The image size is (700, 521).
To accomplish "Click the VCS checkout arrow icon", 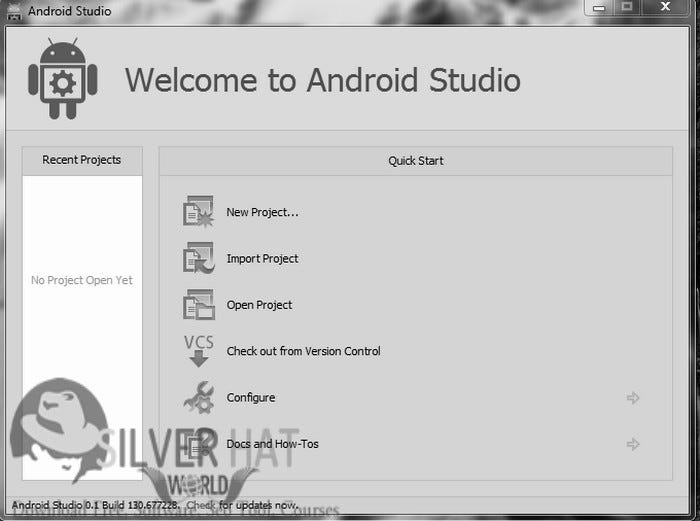I will click(x=199, y=350).
